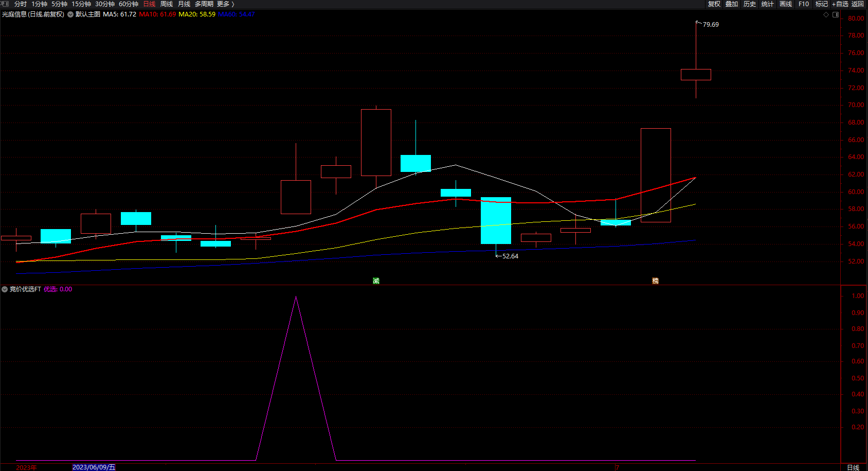The image size is (868, 471).
Task: Add stock via +自选 button
Action: coord(840,4)
